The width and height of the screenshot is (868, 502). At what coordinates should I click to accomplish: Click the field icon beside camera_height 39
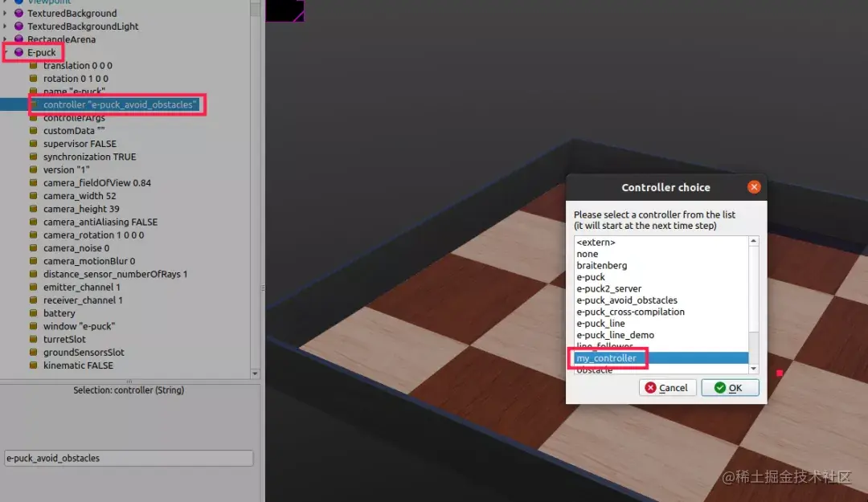(33, 209)
